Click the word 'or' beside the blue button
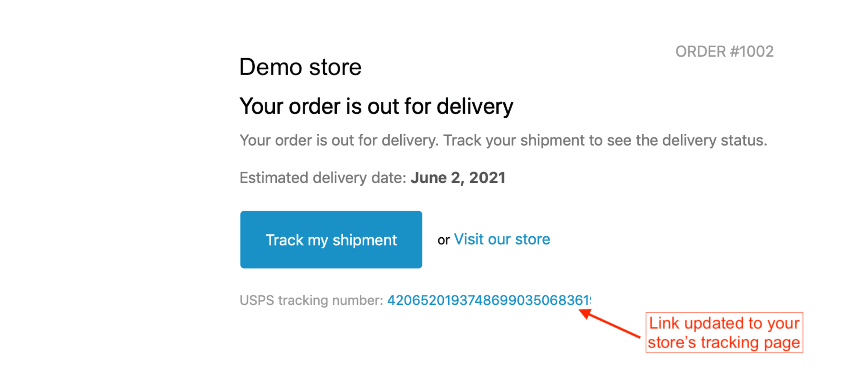Viewport: 868px width, 378px height. [x=443, y=240]
